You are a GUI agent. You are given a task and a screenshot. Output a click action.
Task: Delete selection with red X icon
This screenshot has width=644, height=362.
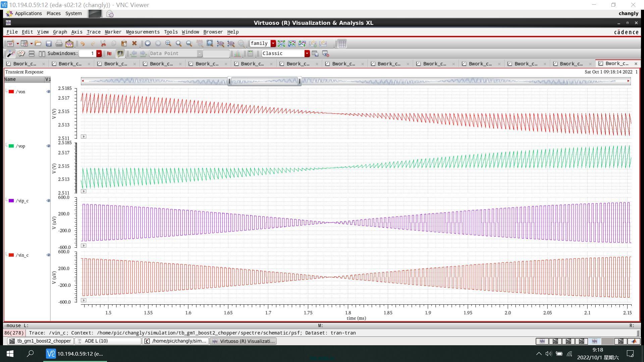click(135, 44)
